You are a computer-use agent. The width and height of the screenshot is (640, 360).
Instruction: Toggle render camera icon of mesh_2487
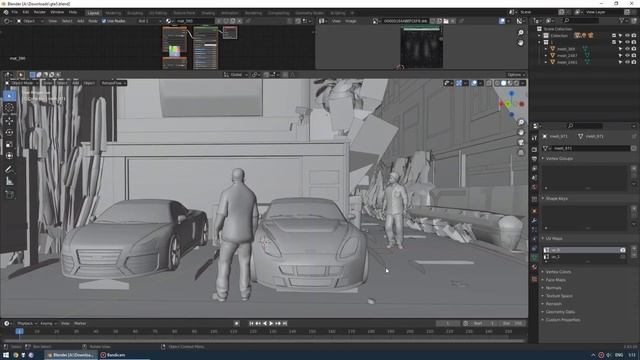634,56
